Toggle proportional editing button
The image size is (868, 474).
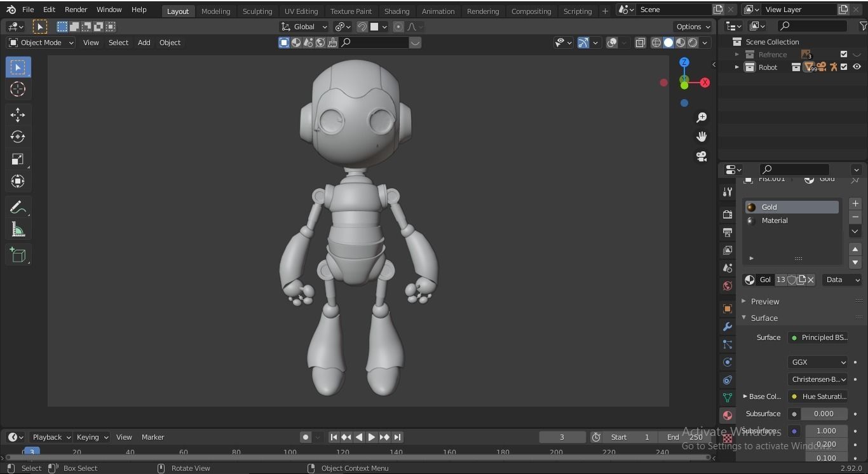tap(398, 27)
